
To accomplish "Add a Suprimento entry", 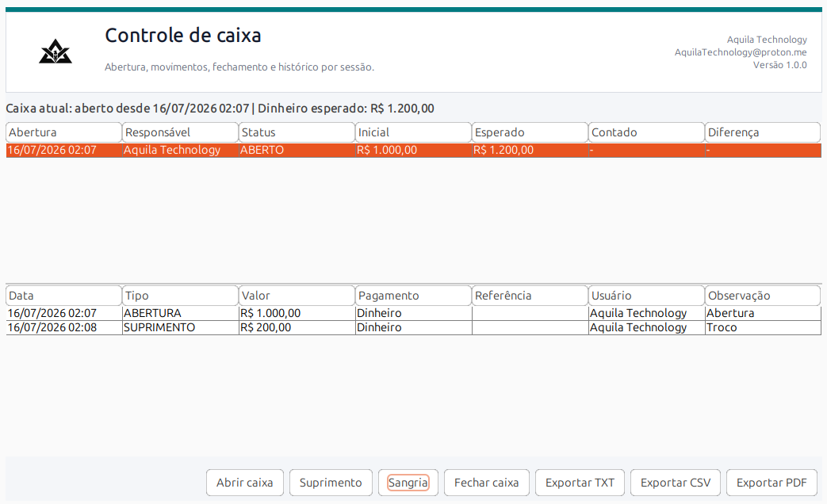I will (x=331, y=483).
